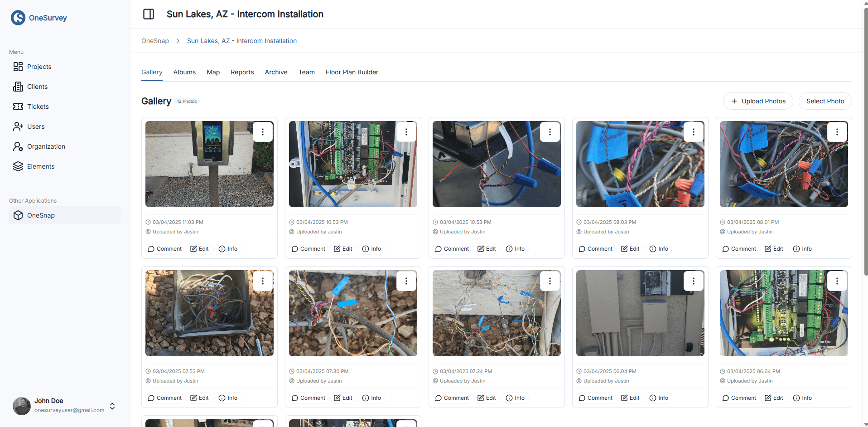Image resolution: width=868 pixels, height=427 pixels.
Task: Toggle the sidebar panel icon
Action: coord(149,14)
